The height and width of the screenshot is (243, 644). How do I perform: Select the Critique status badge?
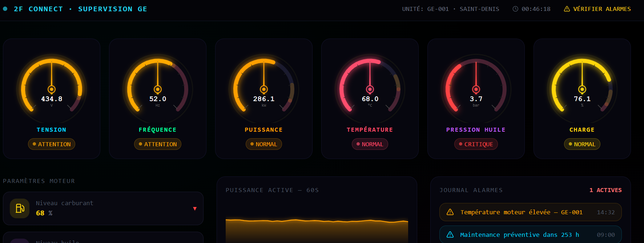(x=476, y=144)
